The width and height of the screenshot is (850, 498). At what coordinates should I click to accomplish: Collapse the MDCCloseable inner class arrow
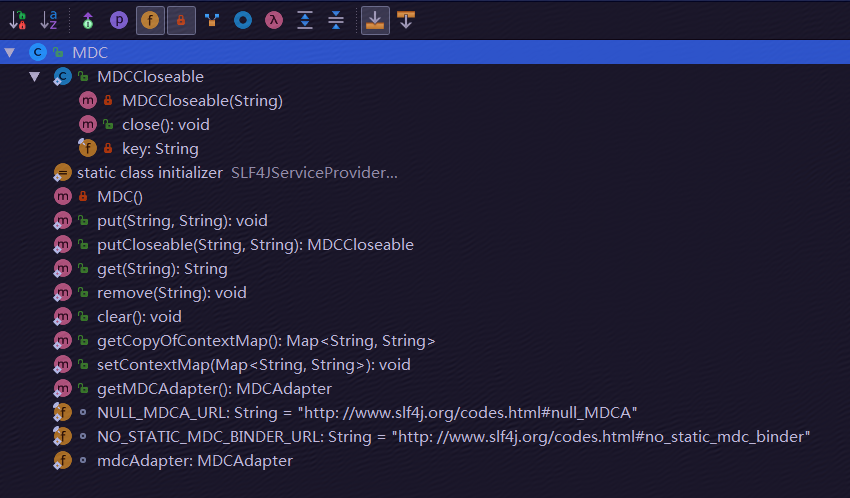pyautogui.click(x=35, y=77)
